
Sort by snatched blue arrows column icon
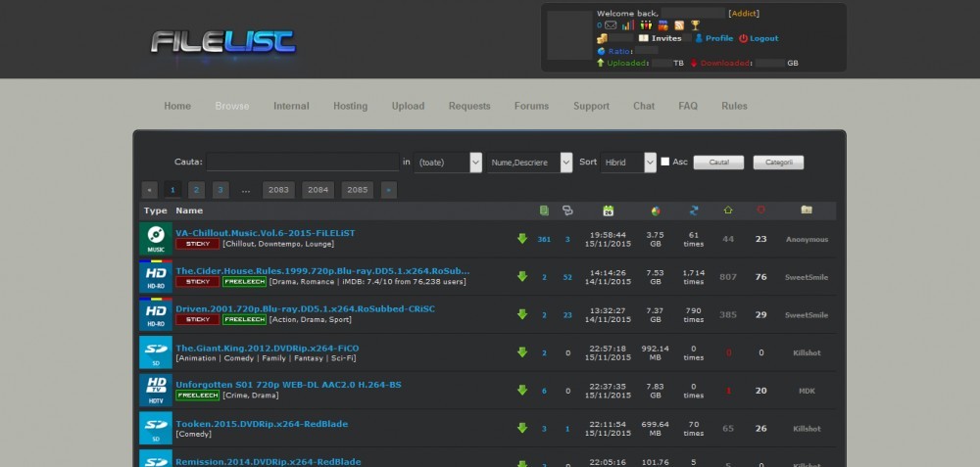point(693,211)
